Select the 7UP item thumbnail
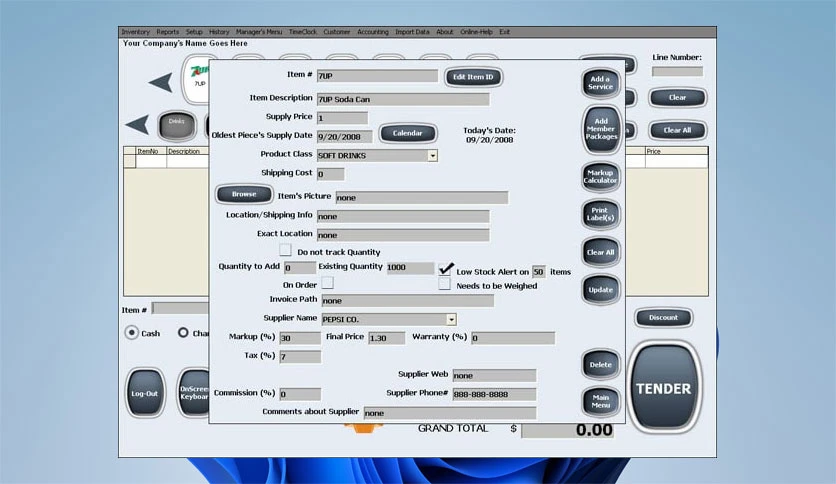 click(x=196, y=80)
